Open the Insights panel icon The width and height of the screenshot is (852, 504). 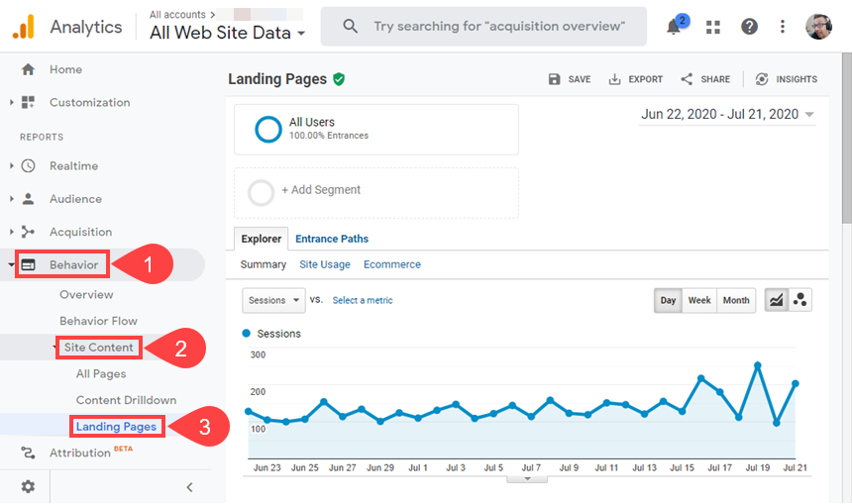point(762,79)
